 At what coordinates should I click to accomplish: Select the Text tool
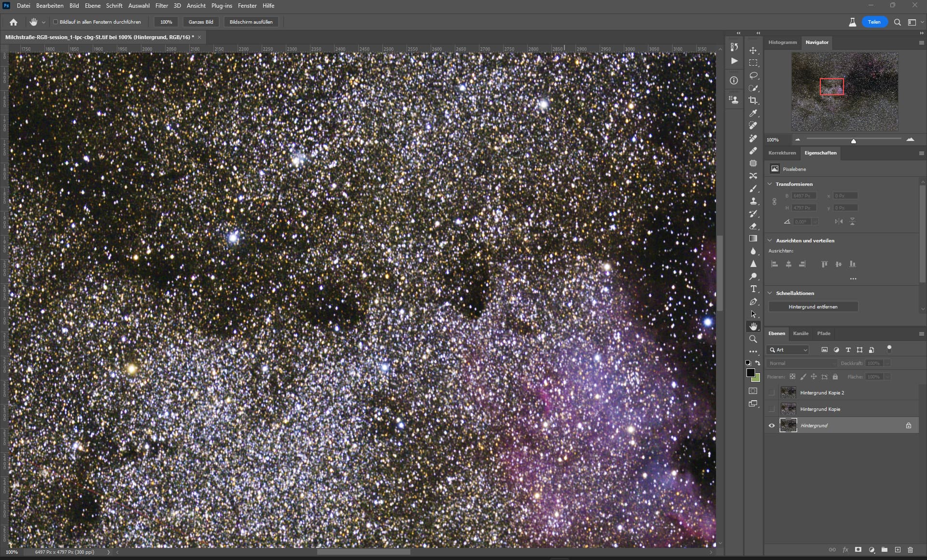point(753,289)
